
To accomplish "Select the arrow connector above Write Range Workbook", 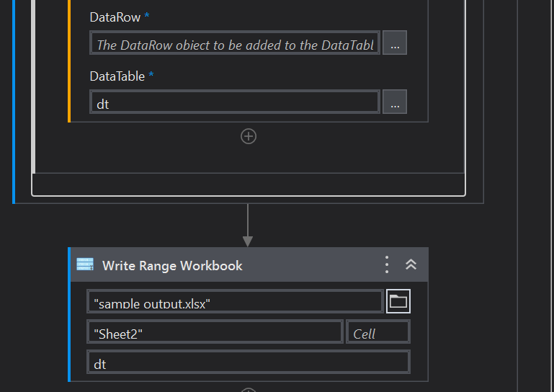I will coord(248,225).
